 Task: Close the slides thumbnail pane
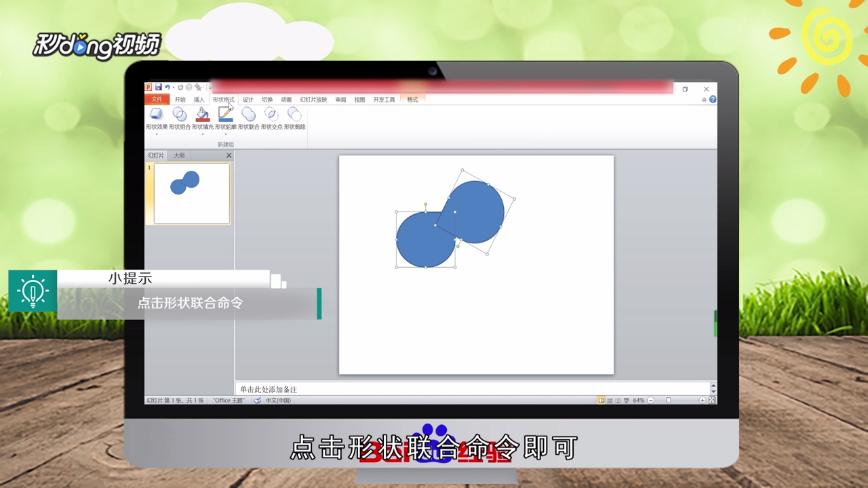click(229, 155)
